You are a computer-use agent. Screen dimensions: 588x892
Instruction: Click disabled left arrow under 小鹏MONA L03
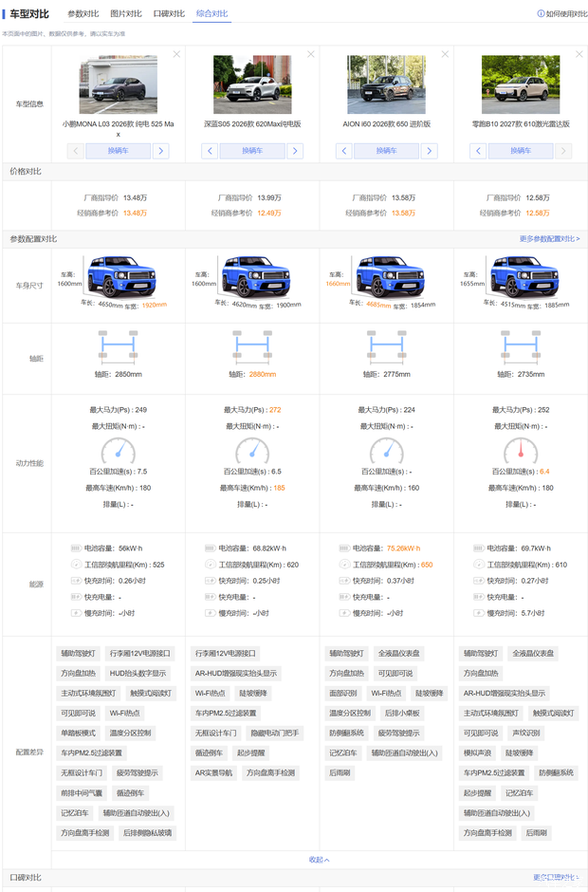[x=76, y=151]
